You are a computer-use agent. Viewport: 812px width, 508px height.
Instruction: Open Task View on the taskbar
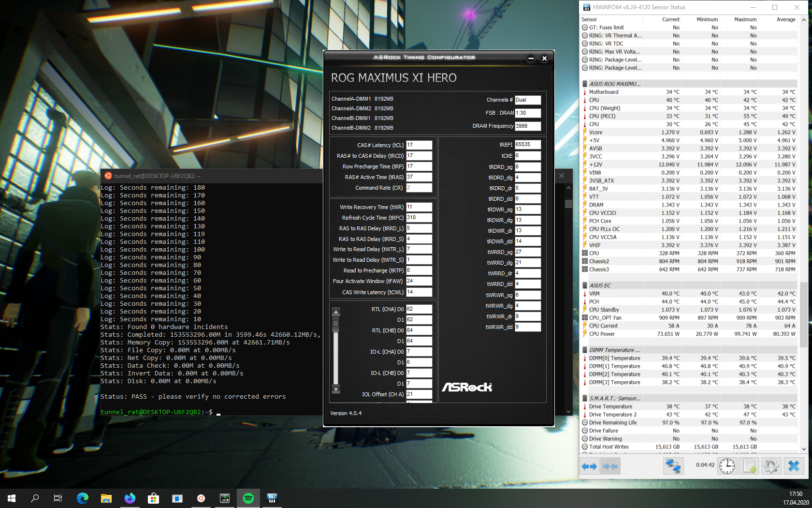tap(58, 498)
